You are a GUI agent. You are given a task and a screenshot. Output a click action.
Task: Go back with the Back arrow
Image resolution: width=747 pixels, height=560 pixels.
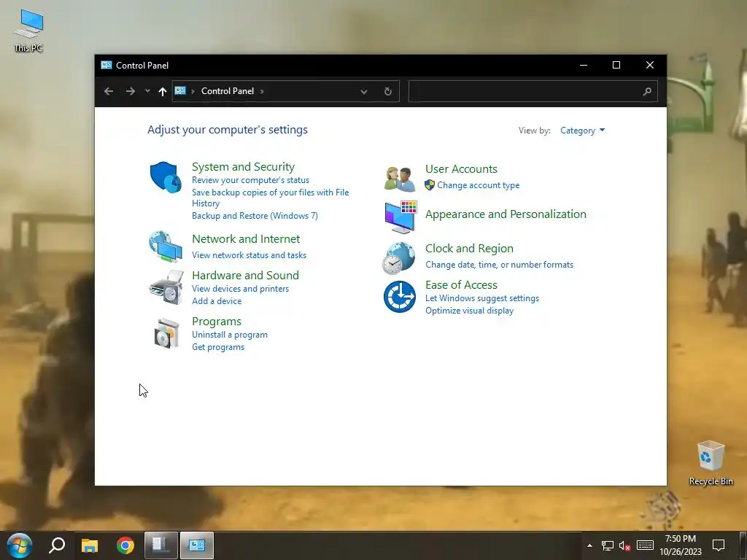pos(109,91)
